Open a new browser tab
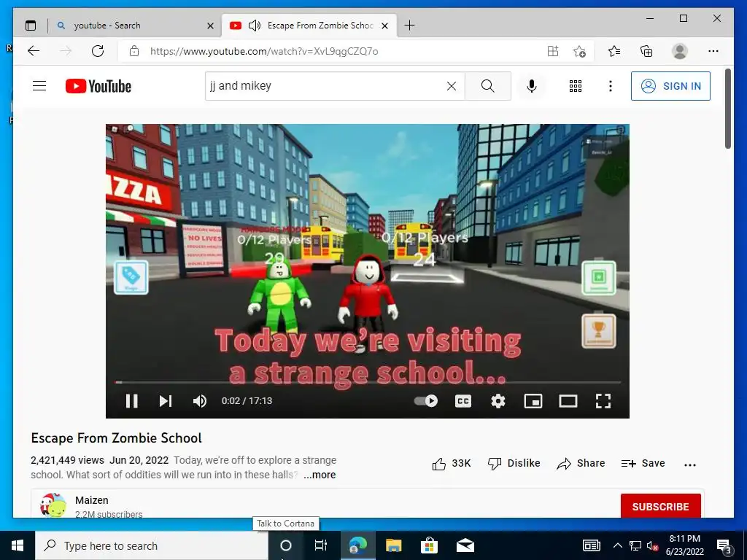 point(409,26)
